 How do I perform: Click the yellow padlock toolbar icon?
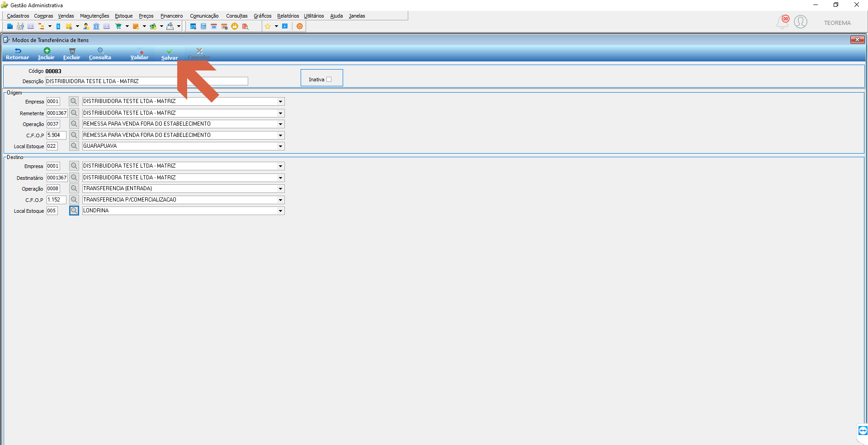tap(235, 26)
